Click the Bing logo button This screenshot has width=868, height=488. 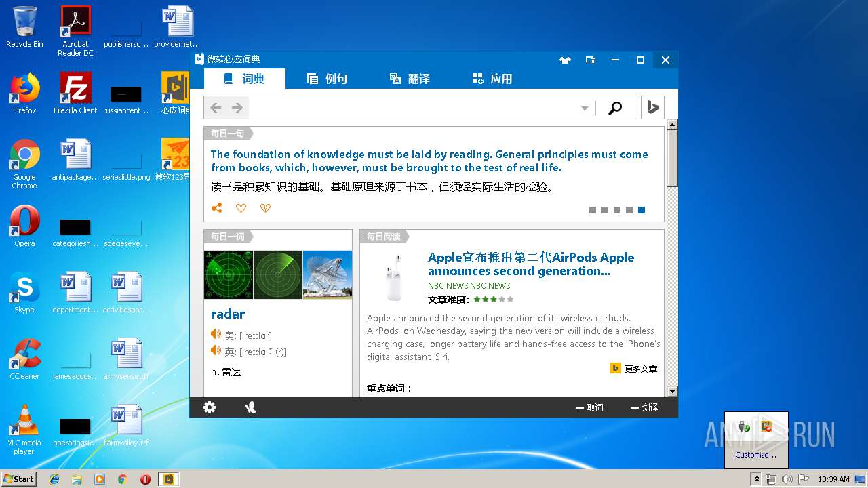(x=652, y=108)
